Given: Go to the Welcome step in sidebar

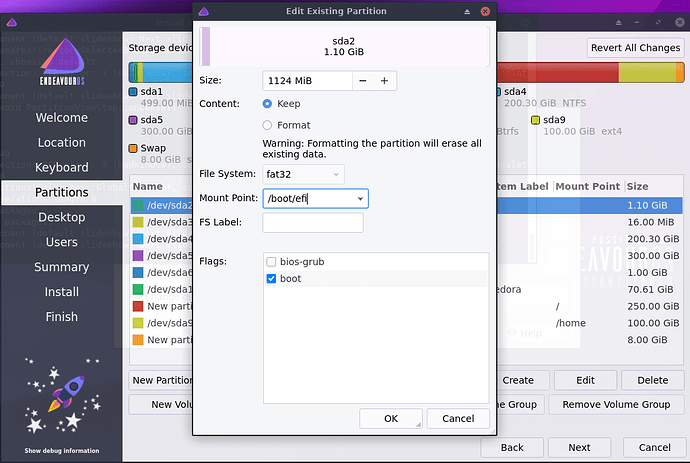Looking at the screenshot, I should tap(61, 117).
